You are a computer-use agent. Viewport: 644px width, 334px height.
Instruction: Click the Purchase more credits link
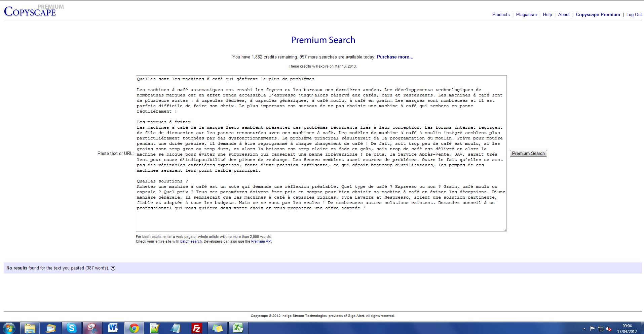(x=395, y=57)
